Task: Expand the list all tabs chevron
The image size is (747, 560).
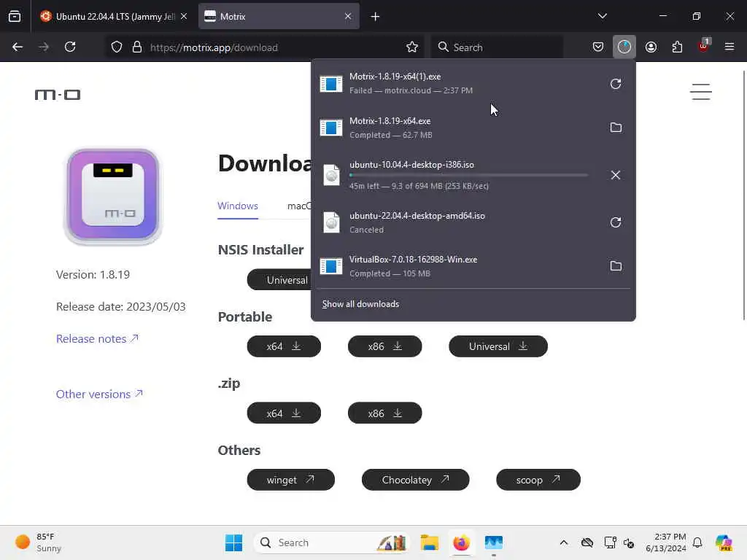Action: tap(602, 16)
